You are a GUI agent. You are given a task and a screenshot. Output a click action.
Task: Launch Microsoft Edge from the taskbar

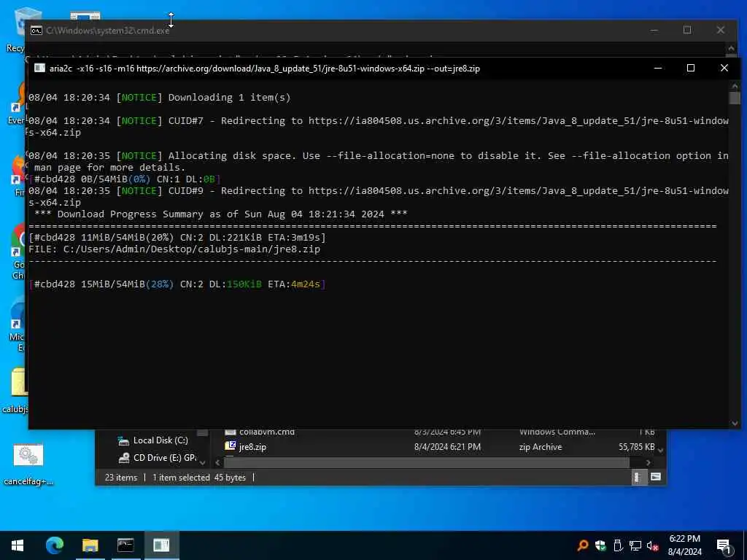click(x=54, y=545)
